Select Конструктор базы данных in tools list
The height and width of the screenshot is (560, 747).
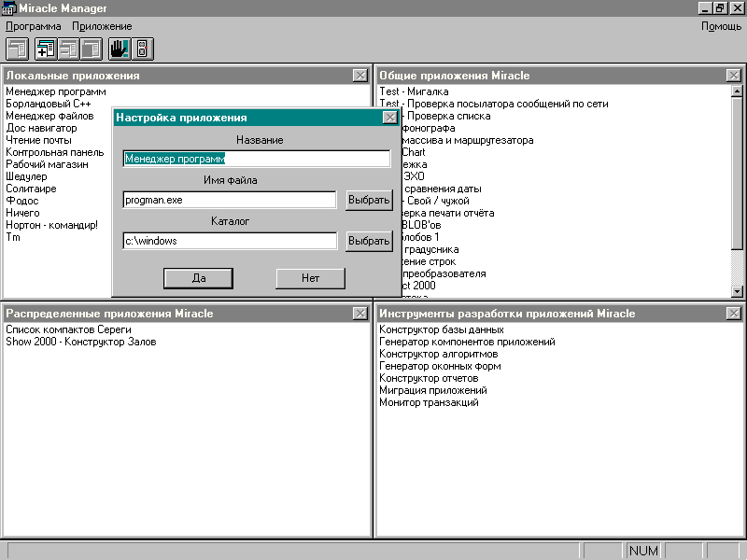coord(442,329)
